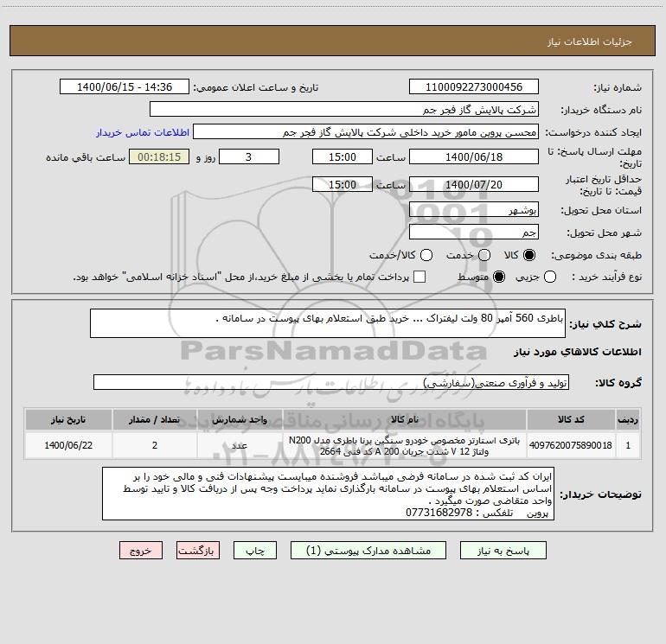The height and width of the screenshot is (644, 666).
Task: Click the تاریخ نیاز column header
Action: point(68,419)
